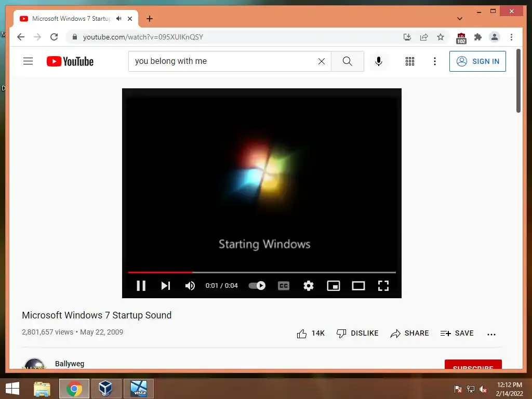Search with your voice microphone

pyautogui.click(x=379, y=61)
